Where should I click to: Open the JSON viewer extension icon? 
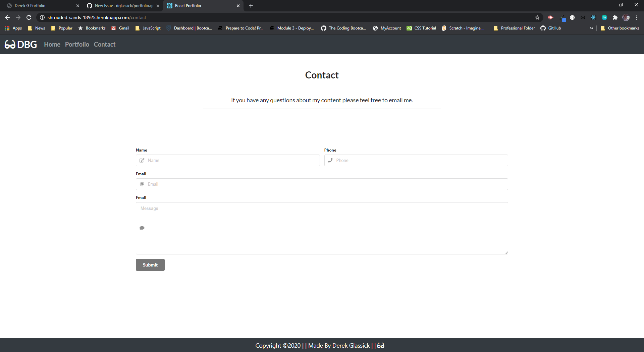tap(583, 17)
